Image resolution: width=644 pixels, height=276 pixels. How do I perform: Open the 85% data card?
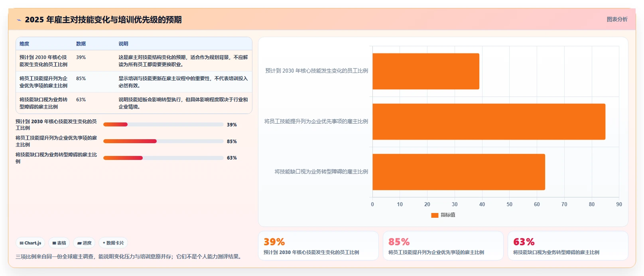click(443, 246)
